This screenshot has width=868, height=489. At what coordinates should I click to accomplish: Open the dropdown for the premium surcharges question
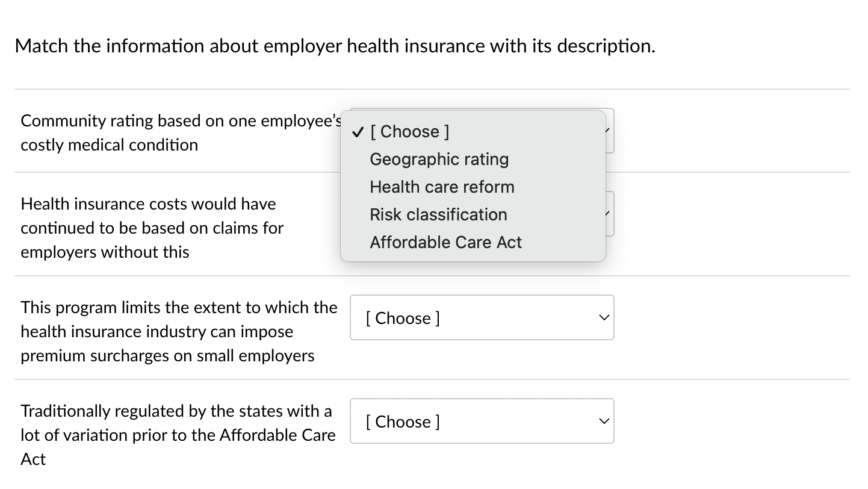482,317
